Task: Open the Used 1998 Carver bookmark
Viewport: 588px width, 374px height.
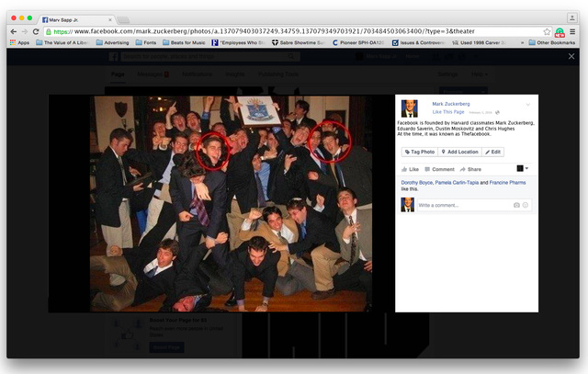Action: pos(479,42)
